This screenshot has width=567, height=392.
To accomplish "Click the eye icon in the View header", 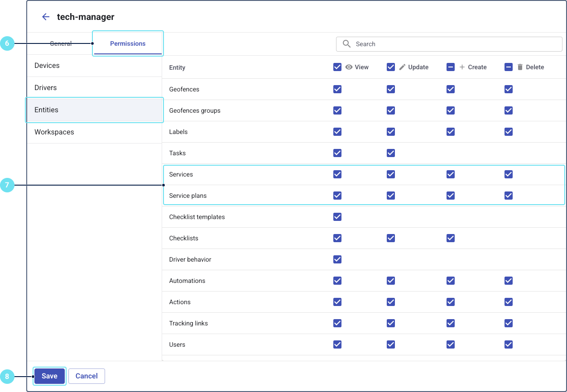I will pos(349,67).
